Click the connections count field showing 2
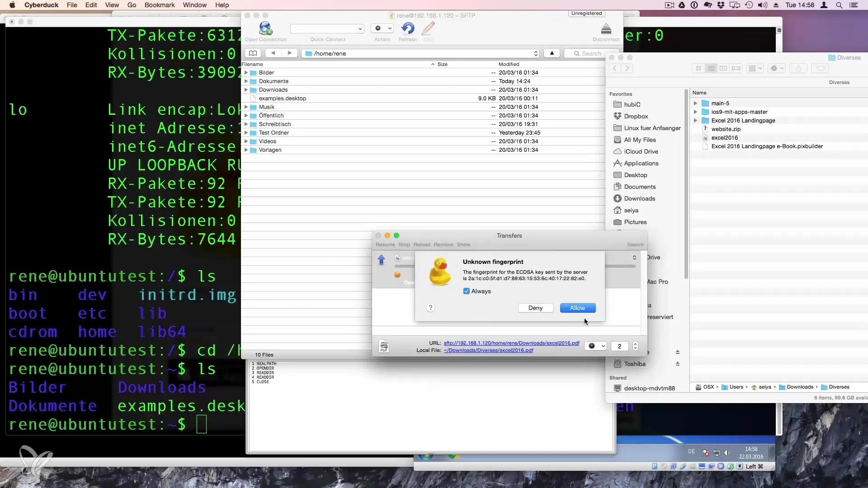The width and height of the screenshot is (868, 488). tap(620, 346)
